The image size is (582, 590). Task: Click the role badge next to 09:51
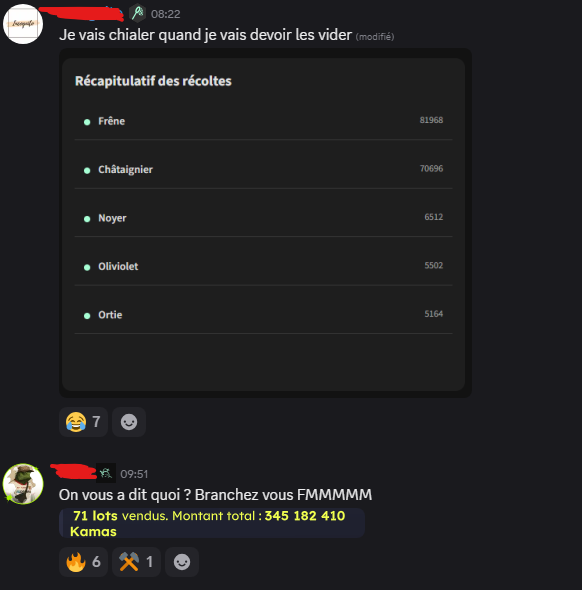click(x=106, y=473)
